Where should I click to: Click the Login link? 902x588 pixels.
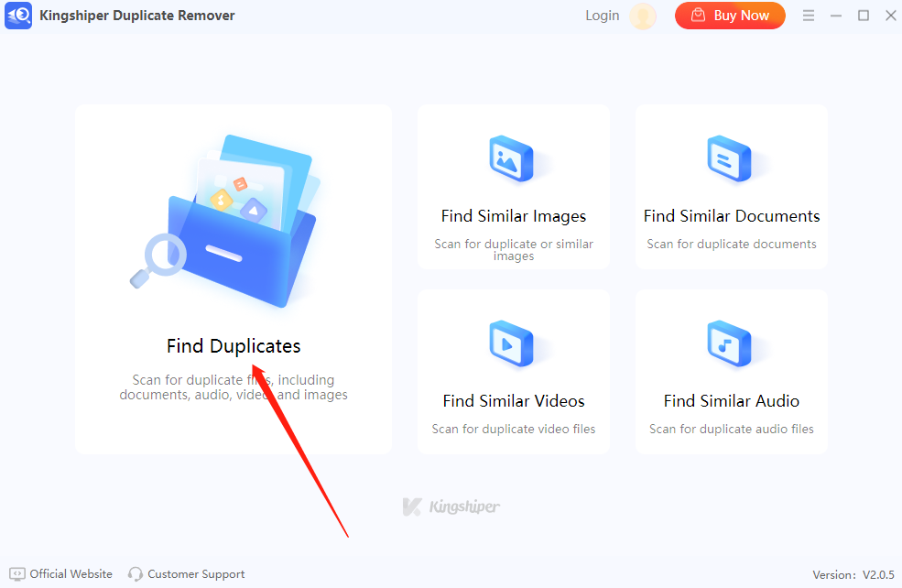coord(603,16)
